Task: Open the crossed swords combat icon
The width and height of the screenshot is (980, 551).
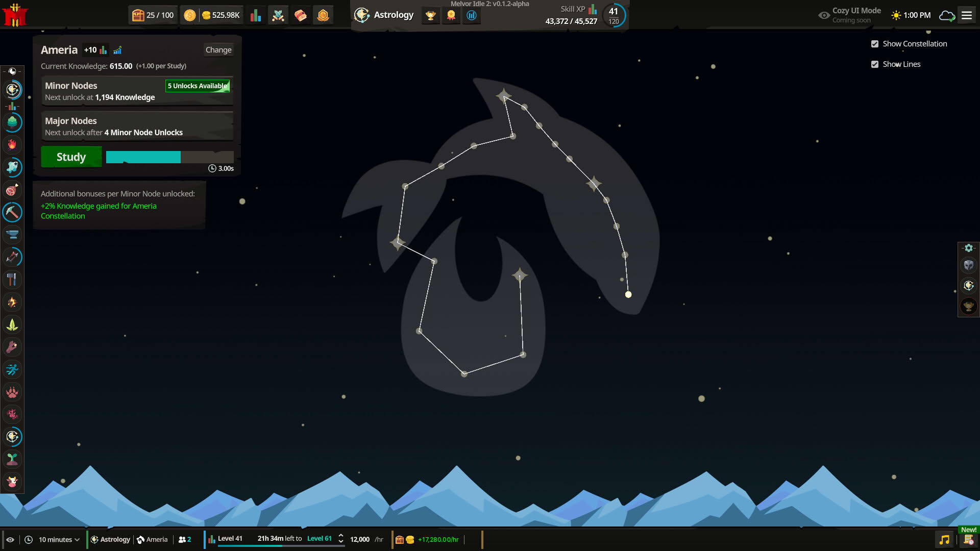Action: tap(278, 15)
